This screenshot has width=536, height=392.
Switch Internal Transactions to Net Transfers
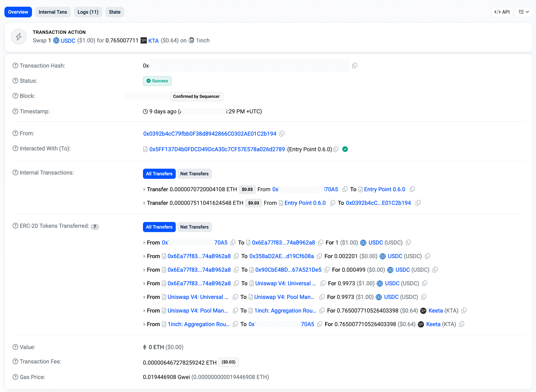pyautogui.click(x=194, y=174)
